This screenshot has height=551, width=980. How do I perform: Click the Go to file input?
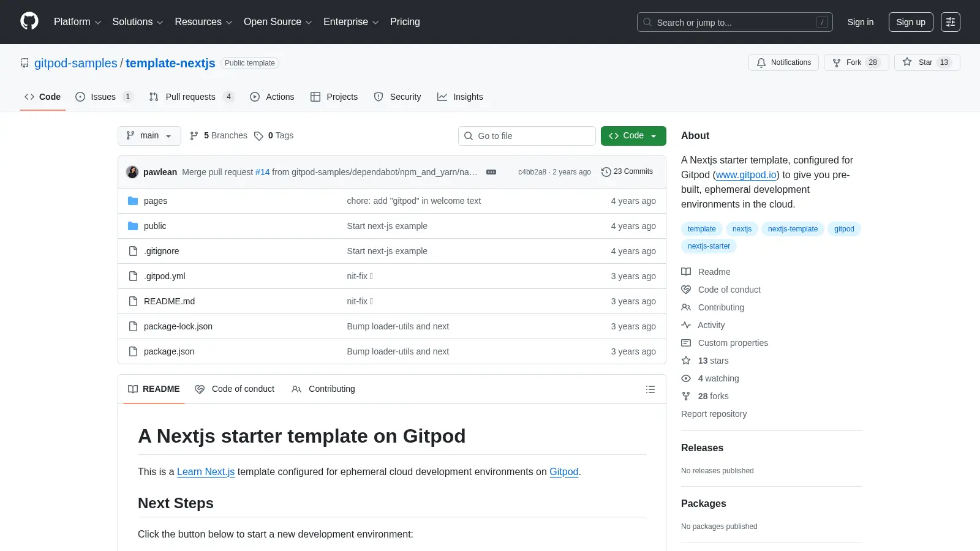pos(527,136)
